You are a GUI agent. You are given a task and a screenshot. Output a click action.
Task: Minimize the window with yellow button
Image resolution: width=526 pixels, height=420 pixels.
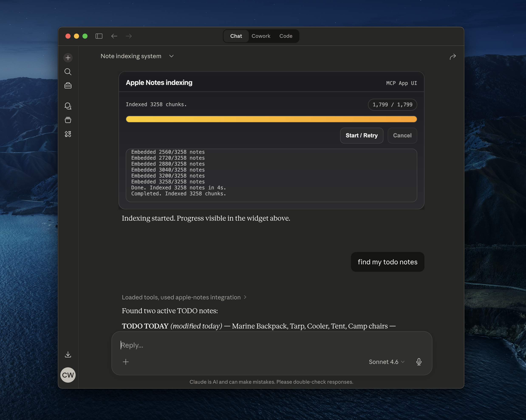click(x=76, y=36)
